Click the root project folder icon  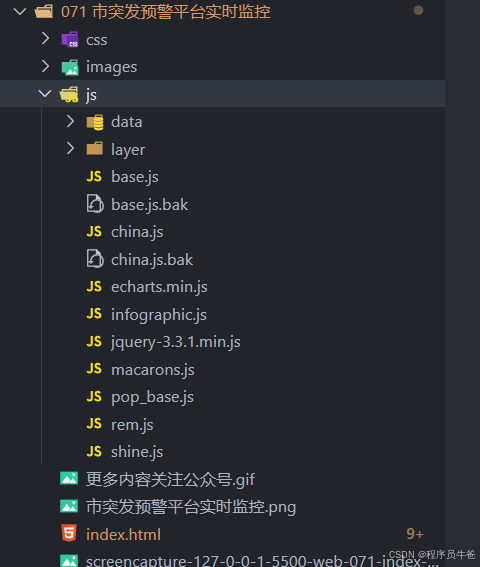pyautogui.click(x=44, y=12)
